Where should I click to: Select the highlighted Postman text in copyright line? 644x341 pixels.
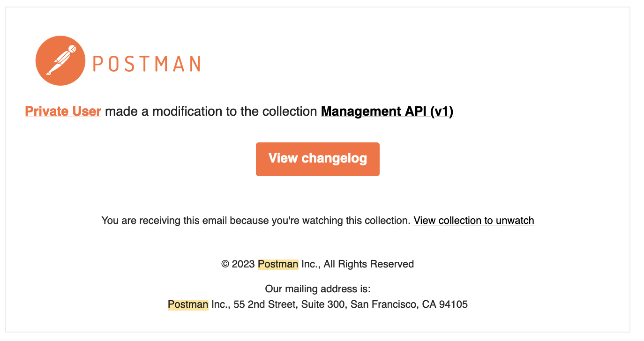tap(277, 264)
